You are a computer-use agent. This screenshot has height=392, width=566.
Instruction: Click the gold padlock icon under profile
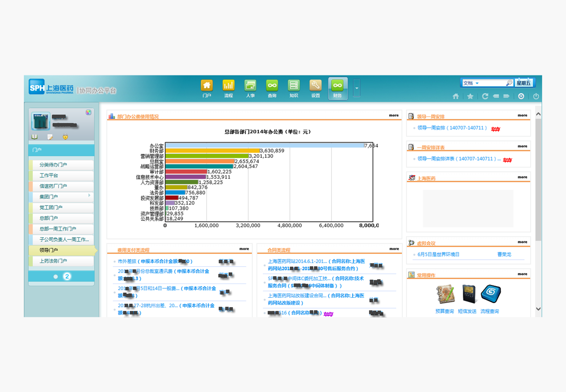click(65, 137)
